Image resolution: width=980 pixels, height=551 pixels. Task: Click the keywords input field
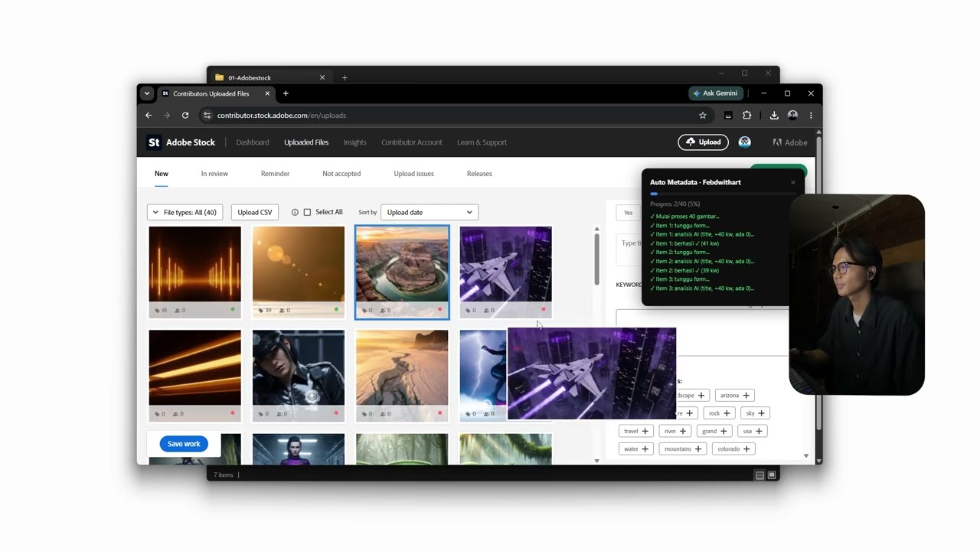[x=702, y=332]
